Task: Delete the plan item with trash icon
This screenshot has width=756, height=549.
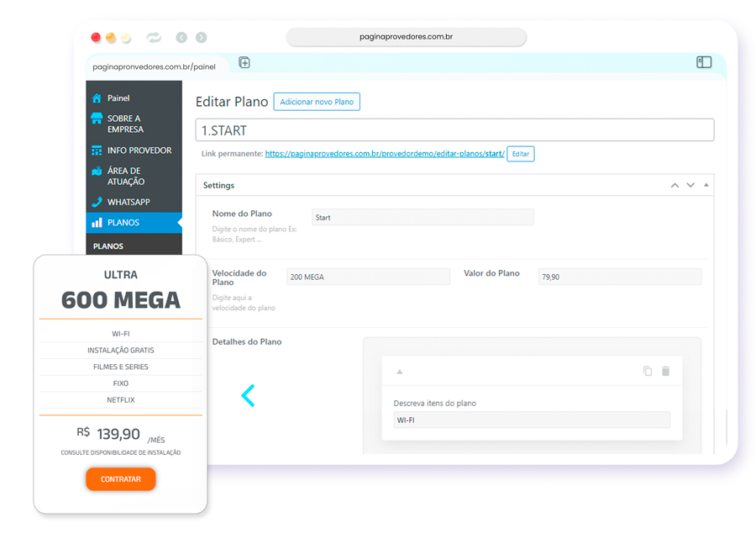Action: [665, 371]
